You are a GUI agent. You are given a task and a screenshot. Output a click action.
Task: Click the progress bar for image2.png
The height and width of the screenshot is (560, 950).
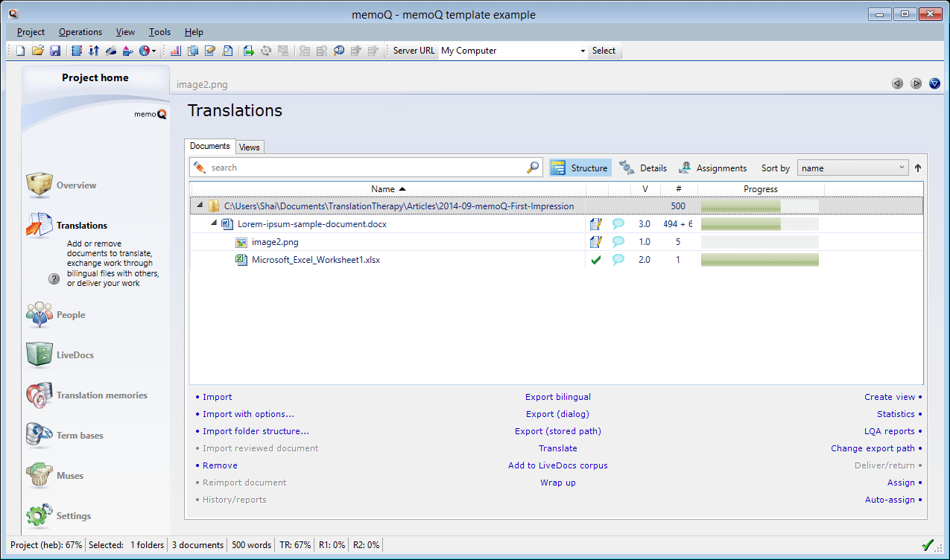coord(760,242)
